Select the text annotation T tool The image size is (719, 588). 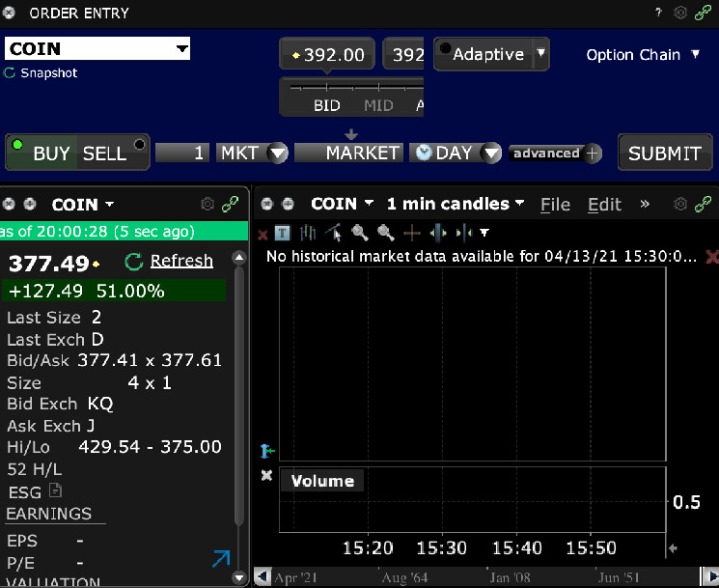click(x=282, y=234)
